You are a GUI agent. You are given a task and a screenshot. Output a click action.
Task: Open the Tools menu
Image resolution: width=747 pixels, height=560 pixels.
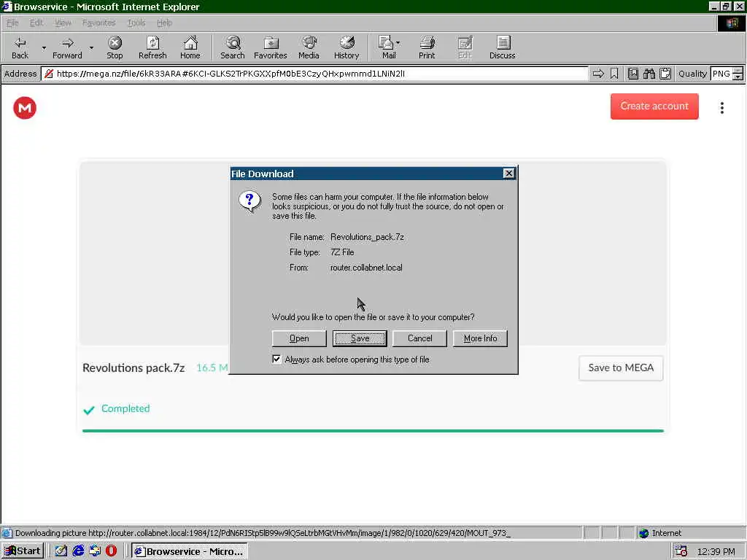point(136,23)
